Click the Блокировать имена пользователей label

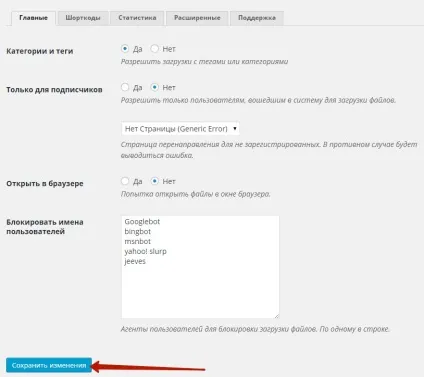point(45,227)
